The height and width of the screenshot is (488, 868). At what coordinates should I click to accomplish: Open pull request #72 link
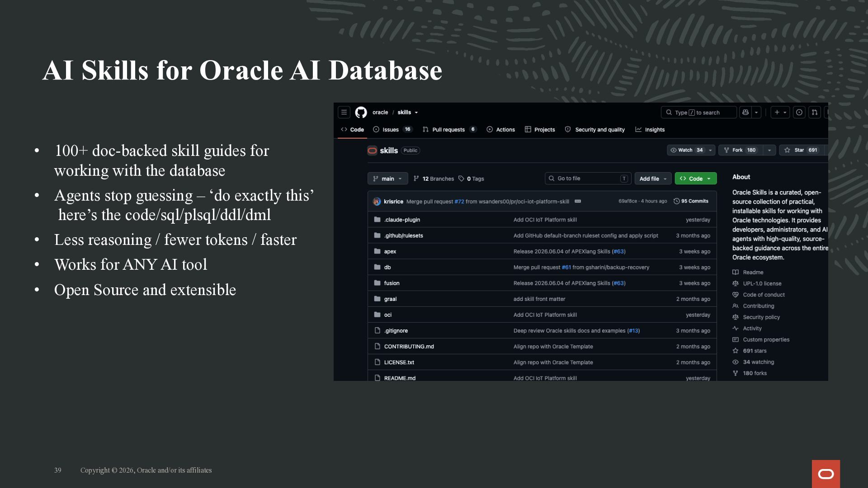coord(459,202)
